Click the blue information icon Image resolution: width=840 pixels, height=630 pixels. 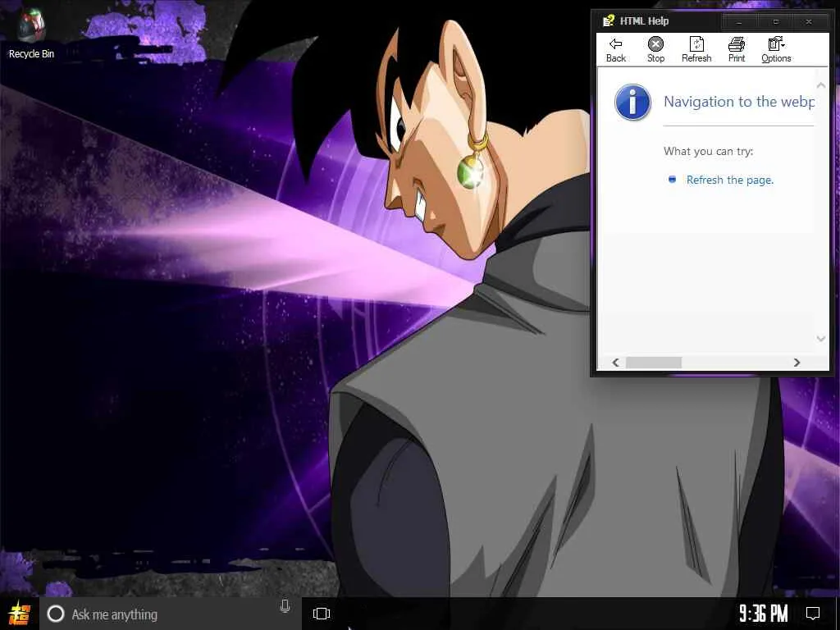(x=632, y=102)
